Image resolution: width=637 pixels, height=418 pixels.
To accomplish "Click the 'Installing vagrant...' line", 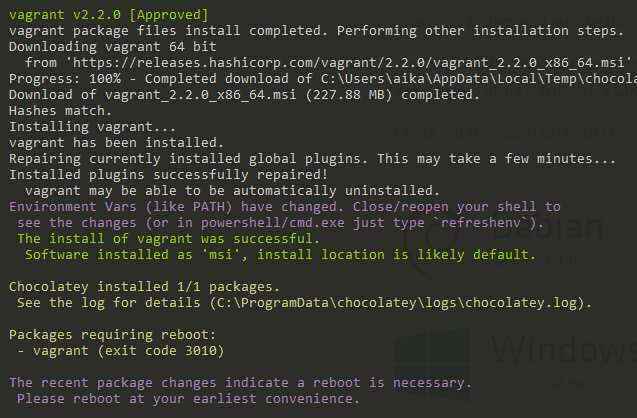I will [92, 127].
